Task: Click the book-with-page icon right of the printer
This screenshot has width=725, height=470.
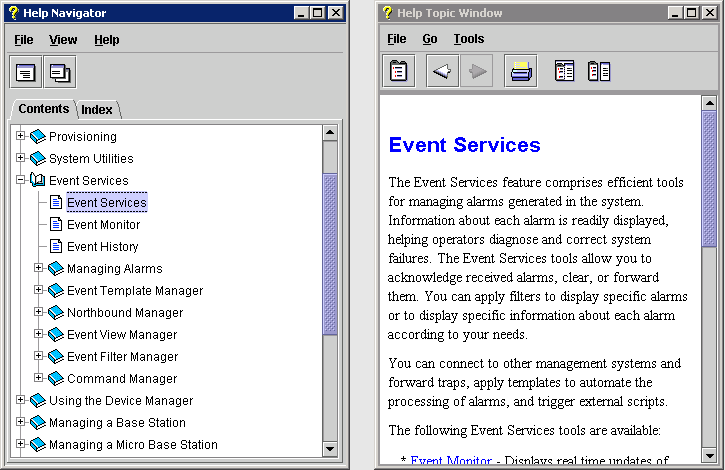Action: click(x=565, y=72)
